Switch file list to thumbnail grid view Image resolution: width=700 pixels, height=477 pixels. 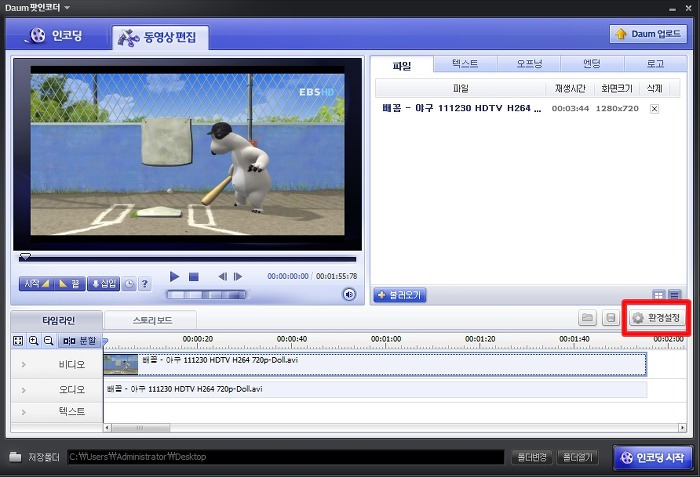658,295
